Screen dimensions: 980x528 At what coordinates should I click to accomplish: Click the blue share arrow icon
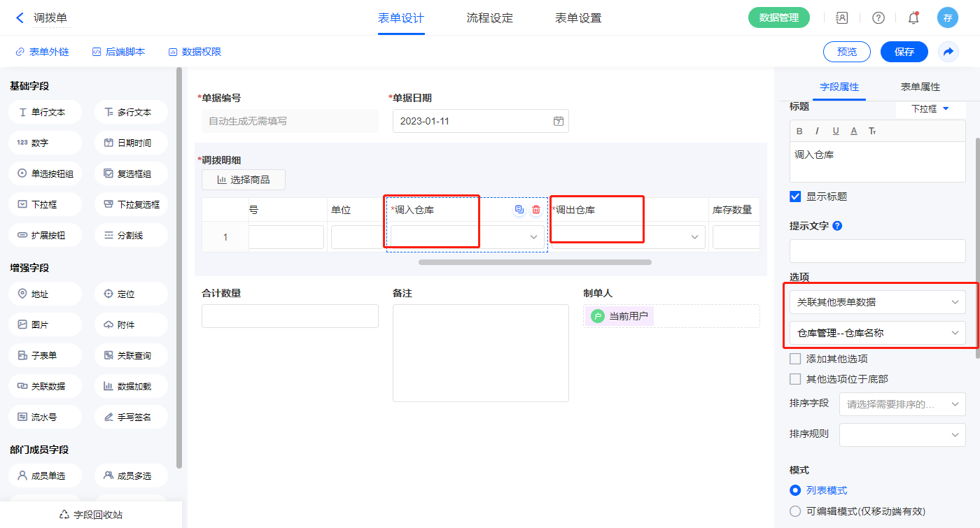(x=948, y=52)
